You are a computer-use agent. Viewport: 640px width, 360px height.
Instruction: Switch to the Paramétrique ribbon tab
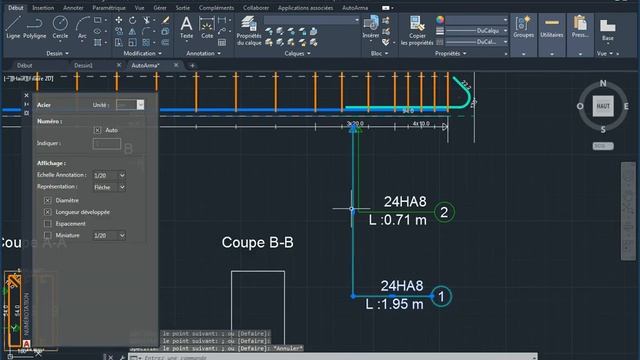[x=109, y=8]
